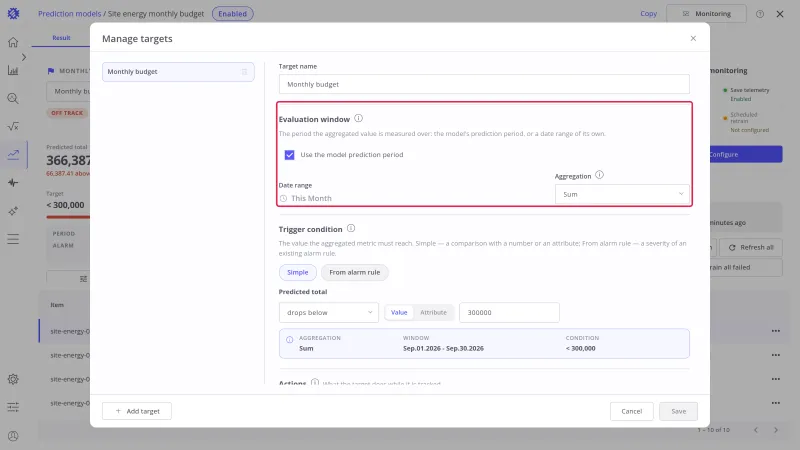Click the app logo at top left

(13, 13)
